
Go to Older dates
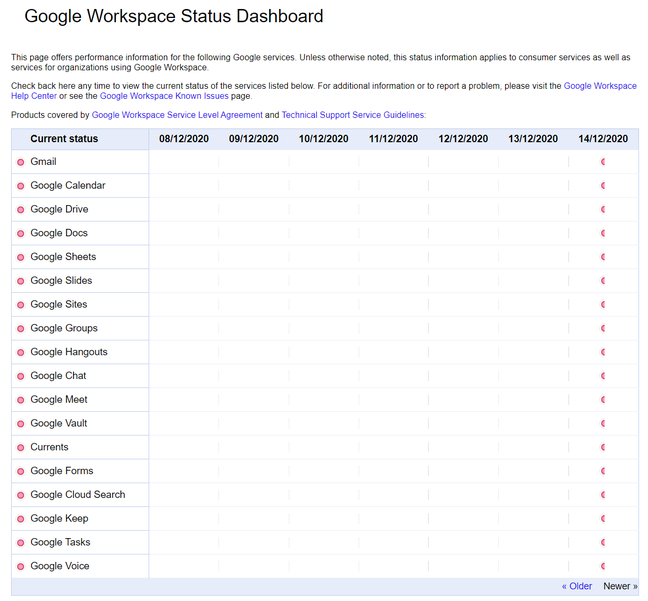point(577,586)
